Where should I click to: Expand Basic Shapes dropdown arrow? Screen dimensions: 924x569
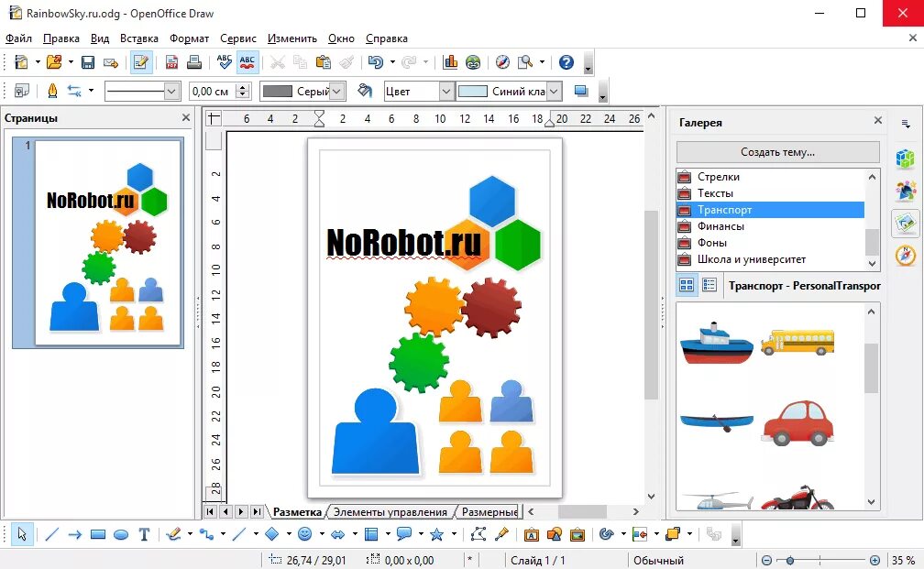tap(289, 534)
